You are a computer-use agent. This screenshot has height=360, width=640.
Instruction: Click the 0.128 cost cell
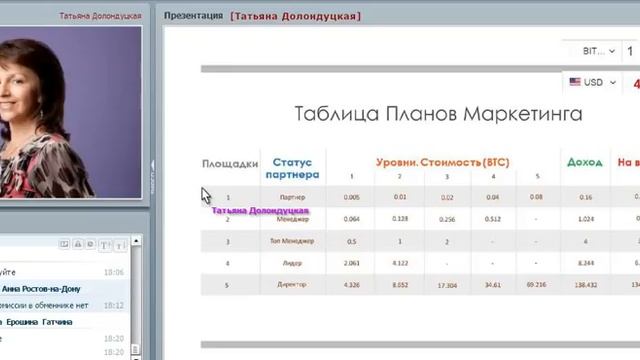[x=400, y=219]
